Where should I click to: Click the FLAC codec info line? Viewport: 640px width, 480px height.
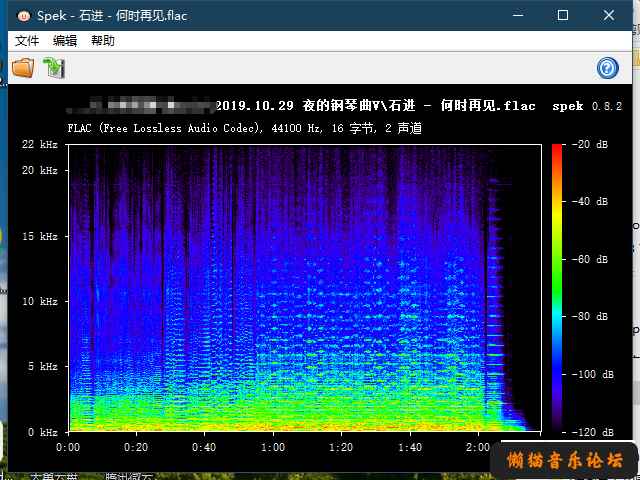[x=244, y=128]
